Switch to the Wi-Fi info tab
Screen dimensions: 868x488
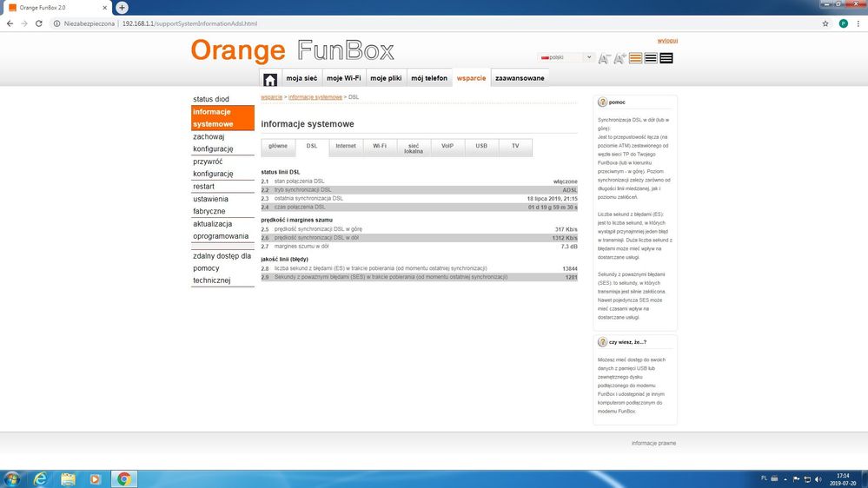click(x=379, y=147)
